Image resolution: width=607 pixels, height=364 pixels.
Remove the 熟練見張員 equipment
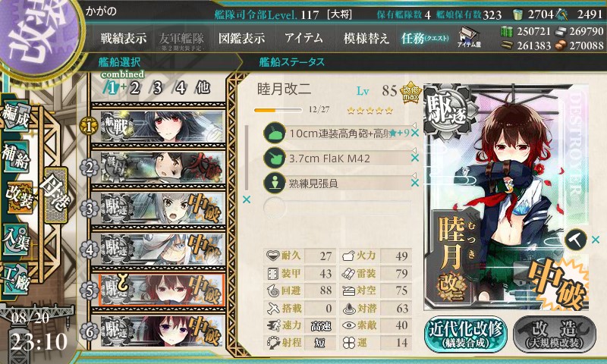point(415,183)
